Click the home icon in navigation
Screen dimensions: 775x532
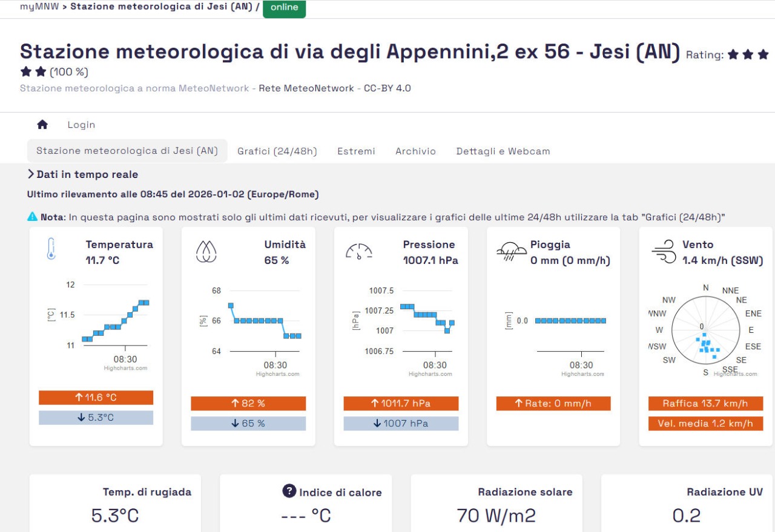42,125
